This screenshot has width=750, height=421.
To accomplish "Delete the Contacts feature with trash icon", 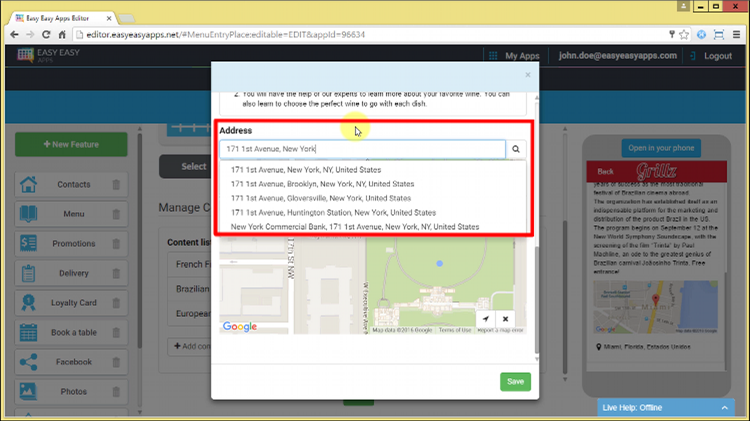I will [x=116, y=185].
